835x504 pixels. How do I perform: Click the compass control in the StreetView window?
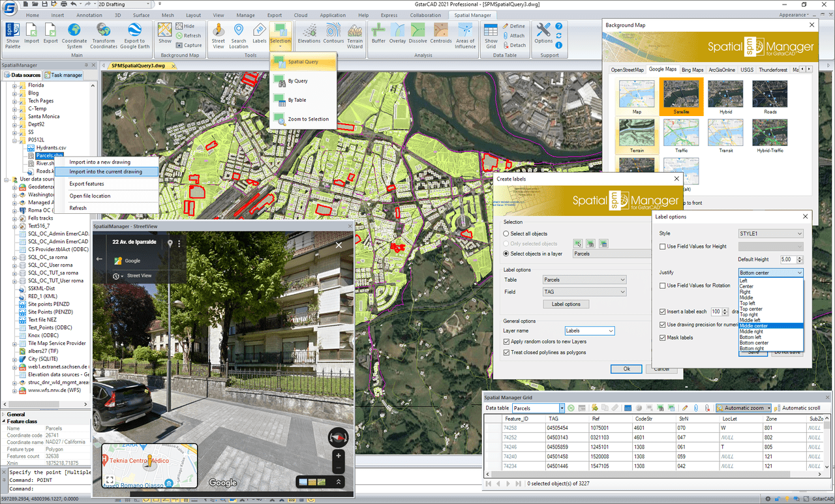[x=338, y=437]
